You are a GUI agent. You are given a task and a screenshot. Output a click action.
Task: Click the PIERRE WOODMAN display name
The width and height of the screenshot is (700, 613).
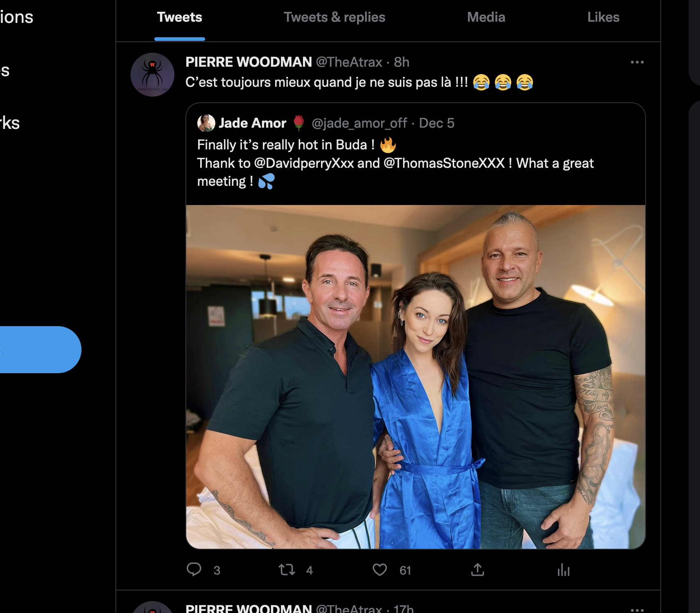pyautogui.click(x=248, y=62)
